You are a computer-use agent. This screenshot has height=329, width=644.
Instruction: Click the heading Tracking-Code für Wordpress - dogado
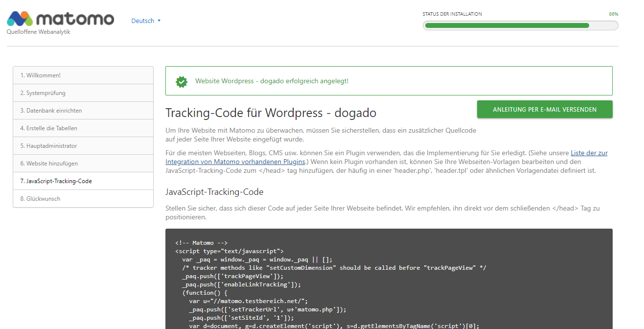pyautogui.click(x=271, y=113)
